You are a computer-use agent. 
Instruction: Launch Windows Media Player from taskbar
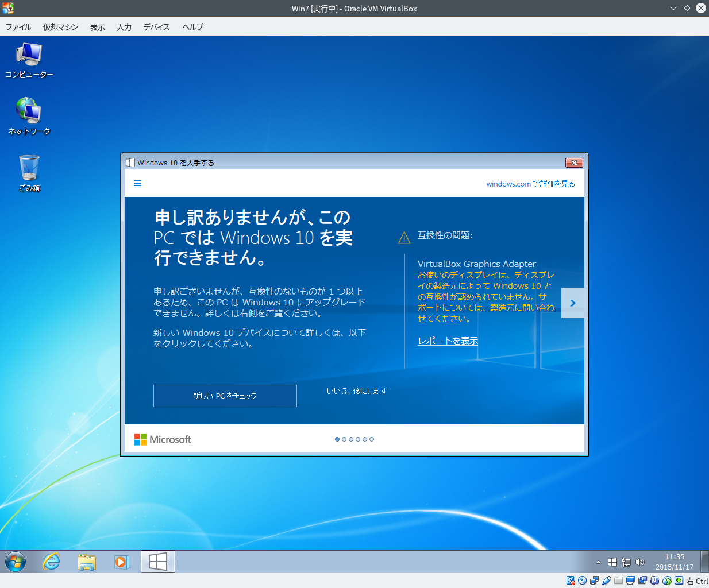[121, 562]
